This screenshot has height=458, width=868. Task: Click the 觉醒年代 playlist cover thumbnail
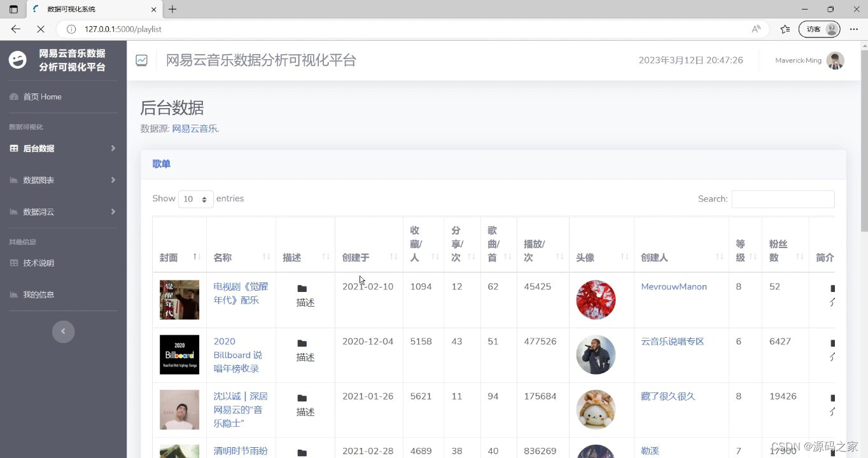click(179, 300)
